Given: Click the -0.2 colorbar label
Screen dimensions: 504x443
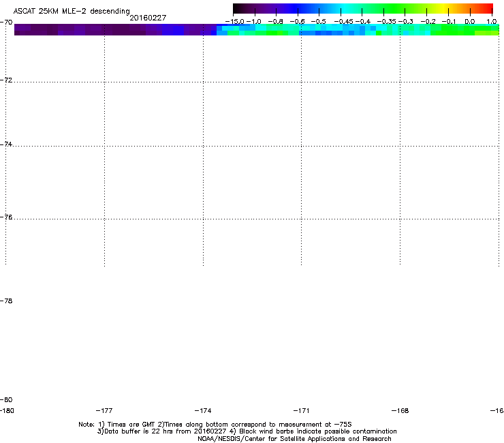Looking at the screenshot, I should (x=428, y=22).
